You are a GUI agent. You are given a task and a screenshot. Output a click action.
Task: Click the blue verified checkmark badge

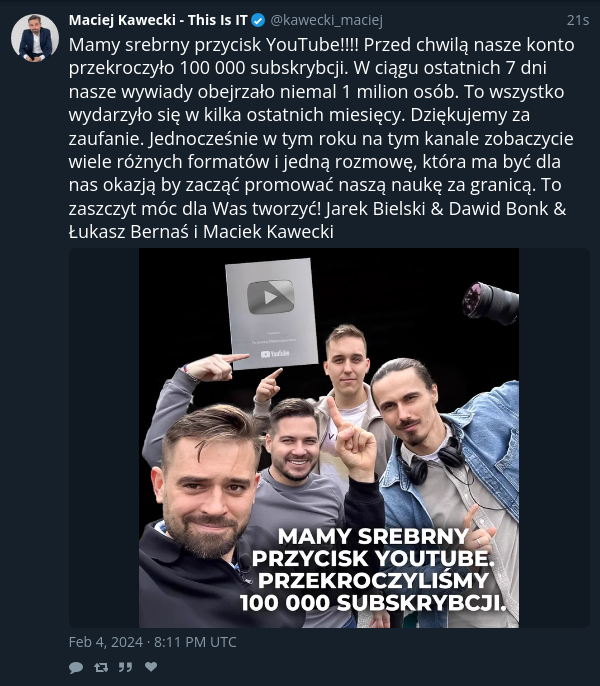[258, 20]
